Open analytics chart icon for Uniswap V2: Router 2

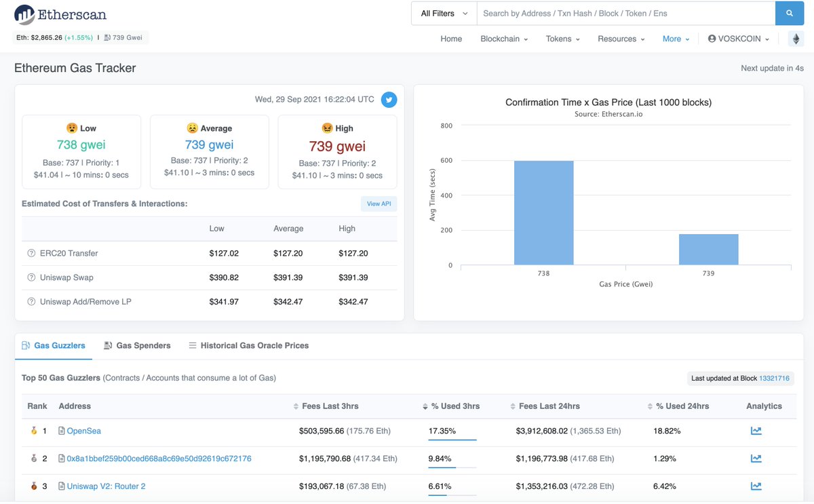tap(756, 486)
